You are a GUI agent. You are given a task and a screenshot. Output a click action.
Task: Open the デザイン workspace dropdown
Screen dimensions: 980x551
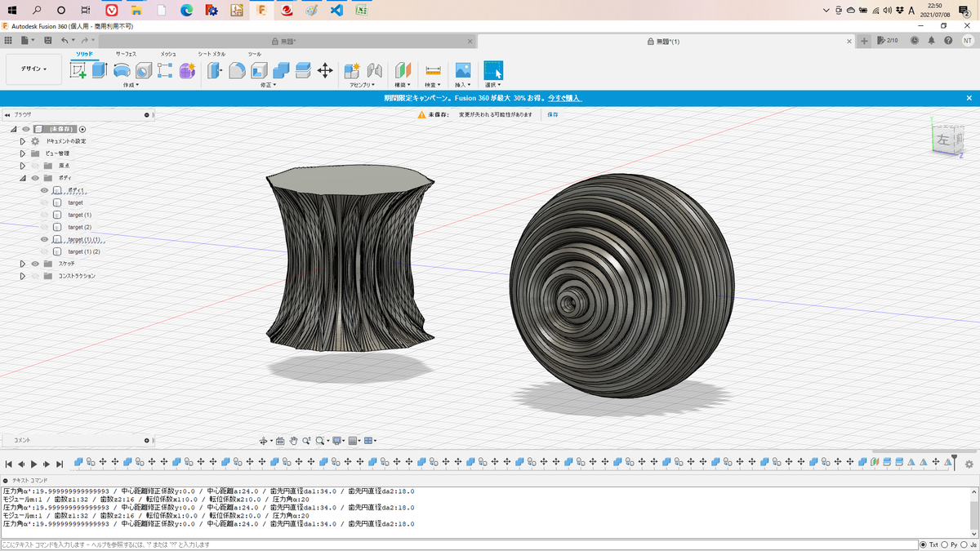(x=33, y=69)
